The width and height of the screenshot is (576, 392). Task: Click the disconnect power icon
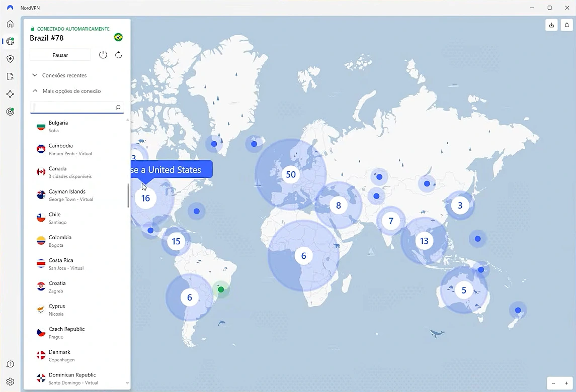pos(103,55)
